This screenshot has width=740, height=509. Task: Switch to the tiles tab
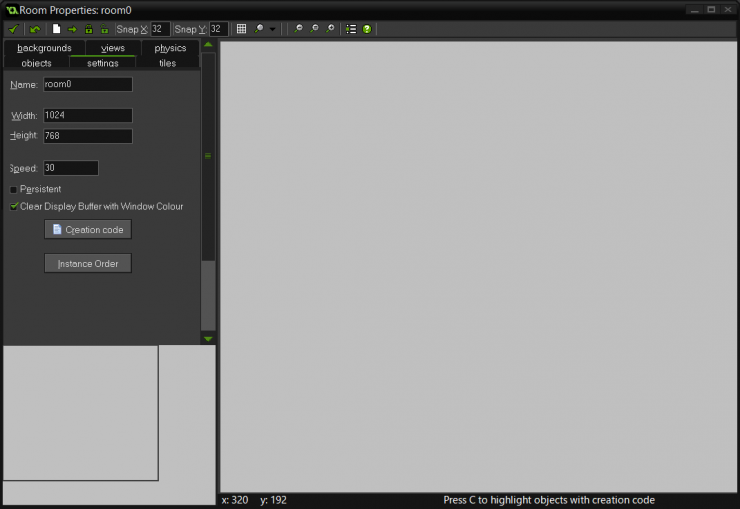(168, 63)
